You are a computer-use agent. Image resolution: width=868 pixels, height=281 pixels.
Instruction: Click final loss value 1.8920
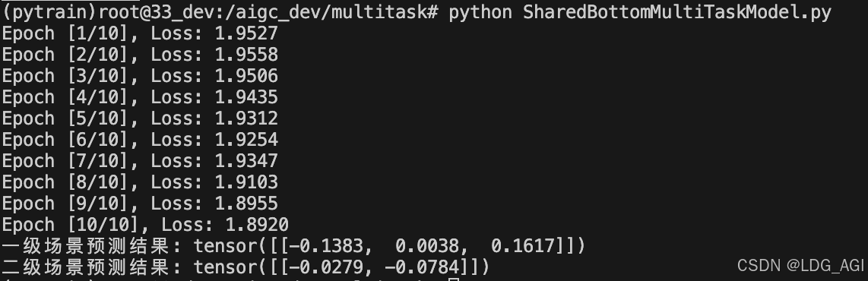click(257, 225)
